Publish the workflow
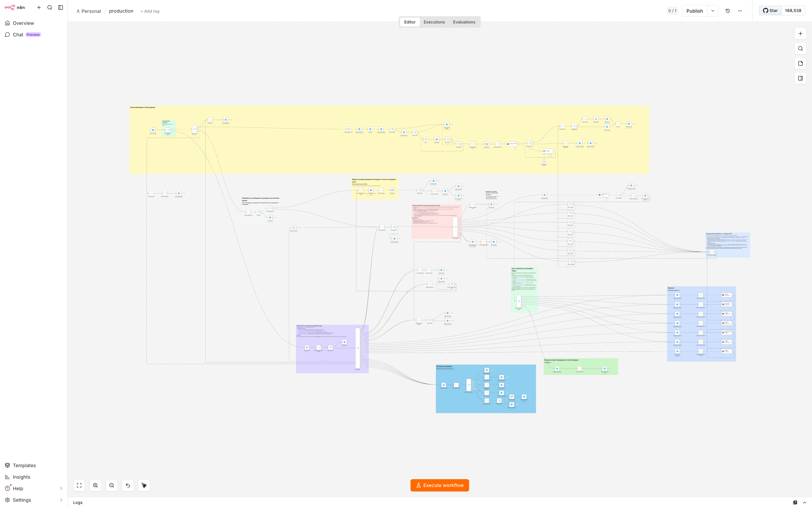812x508 pixels. coord(694,11)
